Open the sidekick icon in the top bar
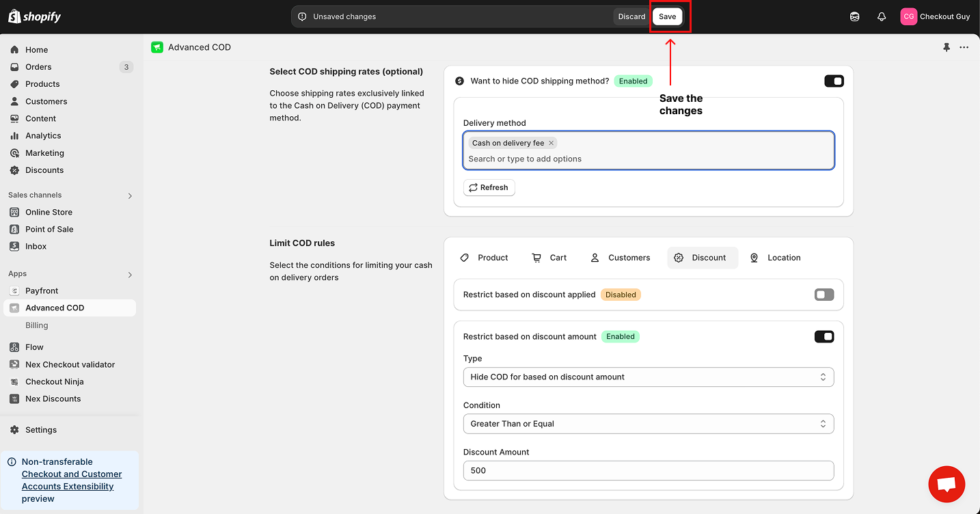The height and width of the screenshot is (514, 980). click(854, 17)
